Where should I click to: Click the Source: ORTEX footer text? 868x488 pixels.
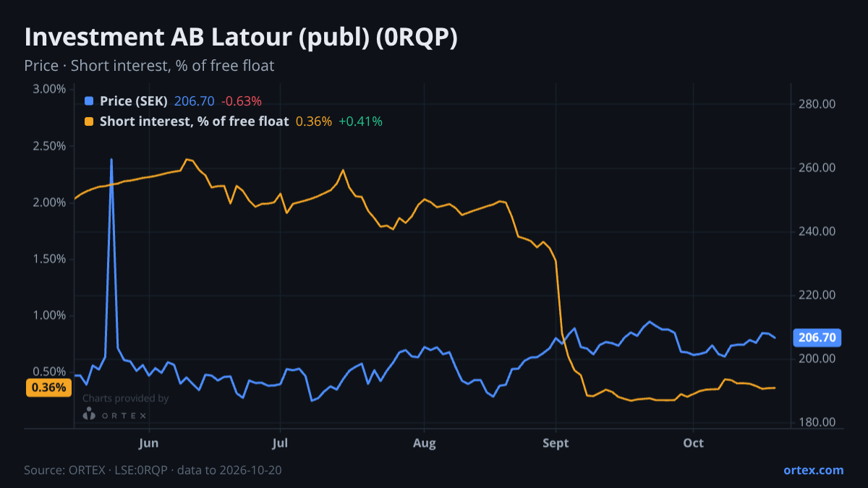153,470
